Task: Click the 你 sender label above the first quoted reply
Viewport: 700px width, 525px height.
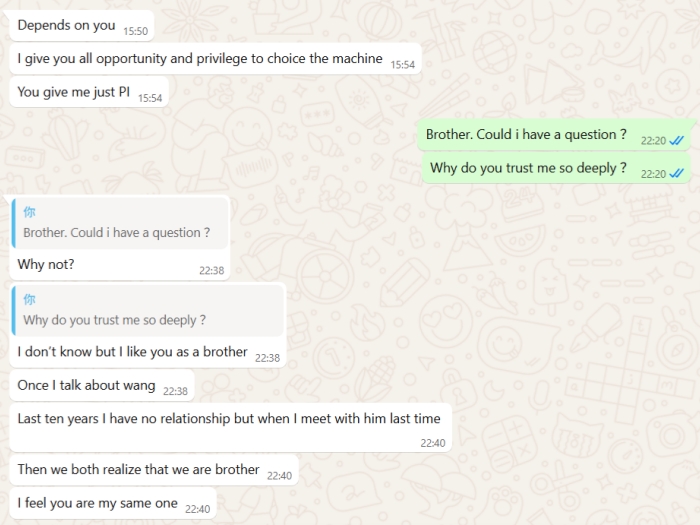Action: coord(29,212)
